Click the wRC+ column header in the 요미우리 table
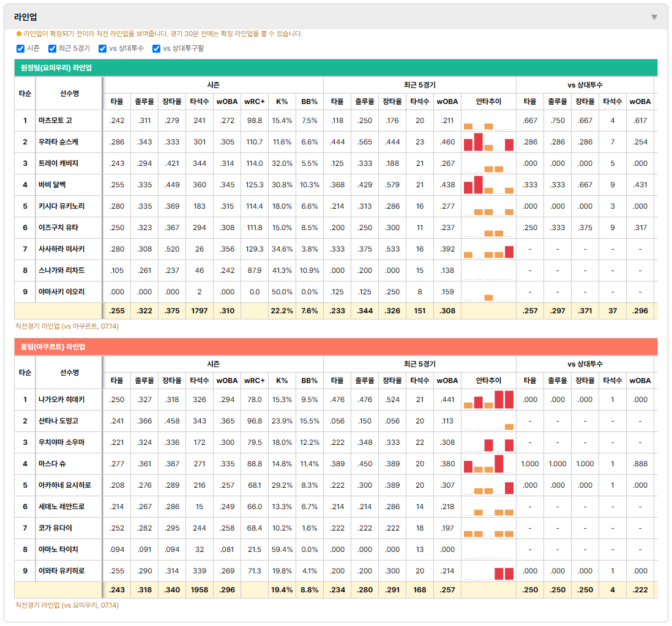The width and height of the screenshot is (672, 626). pyautogui.click(x=255, y=102)
